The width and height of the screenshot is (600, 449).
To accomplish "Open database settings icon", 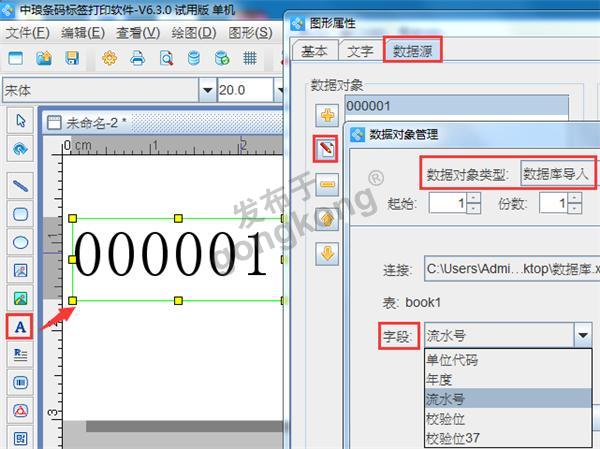I will tap(194, 58).
